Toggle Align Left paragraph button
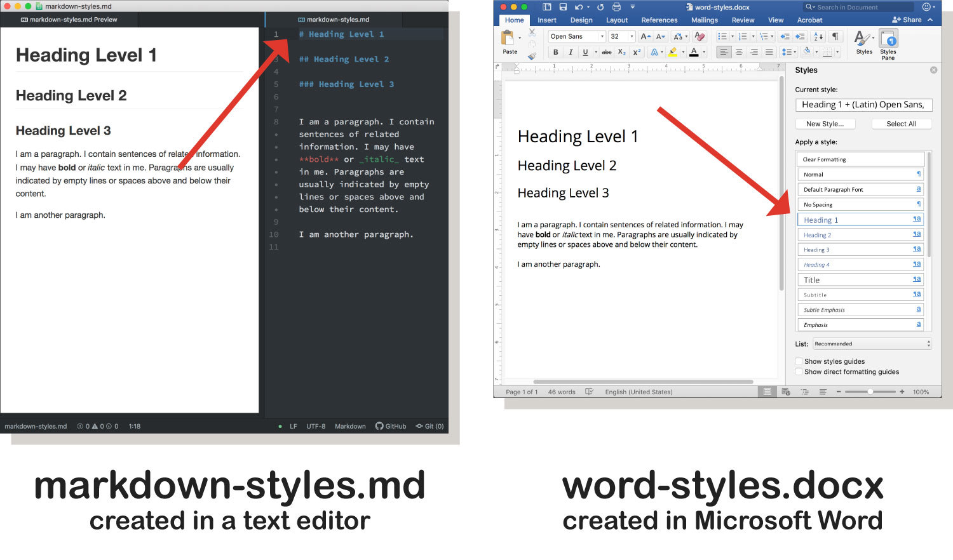Screen dimensions: 953x560 [724, 52]
